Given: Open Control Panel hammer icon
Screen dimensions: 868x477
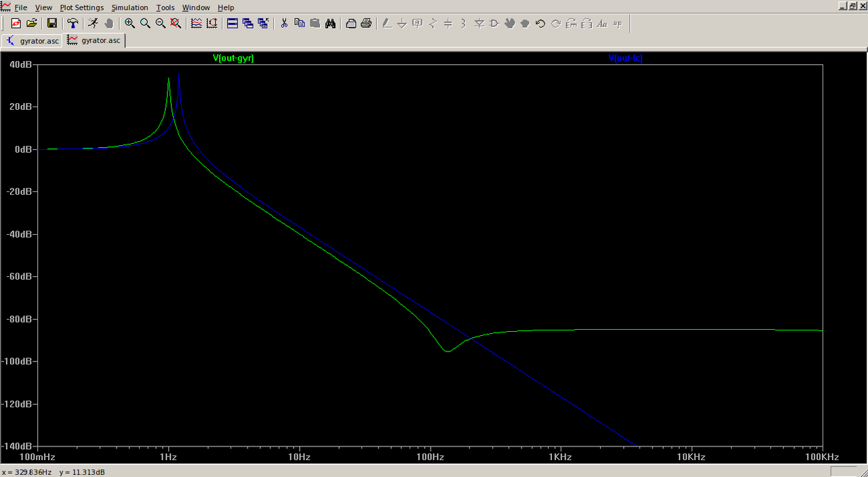Looking at the screenshot, I should pos(73,23).
